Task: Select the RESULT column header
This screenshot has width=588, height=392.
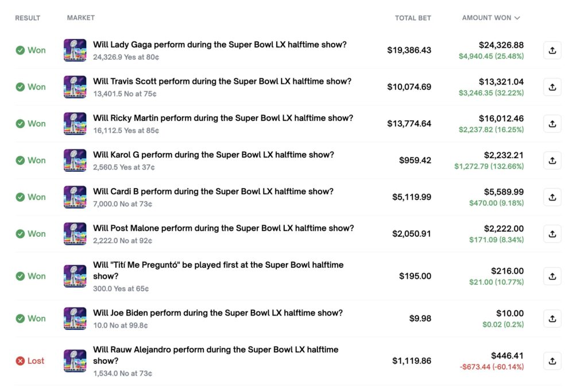Action: 28,18
